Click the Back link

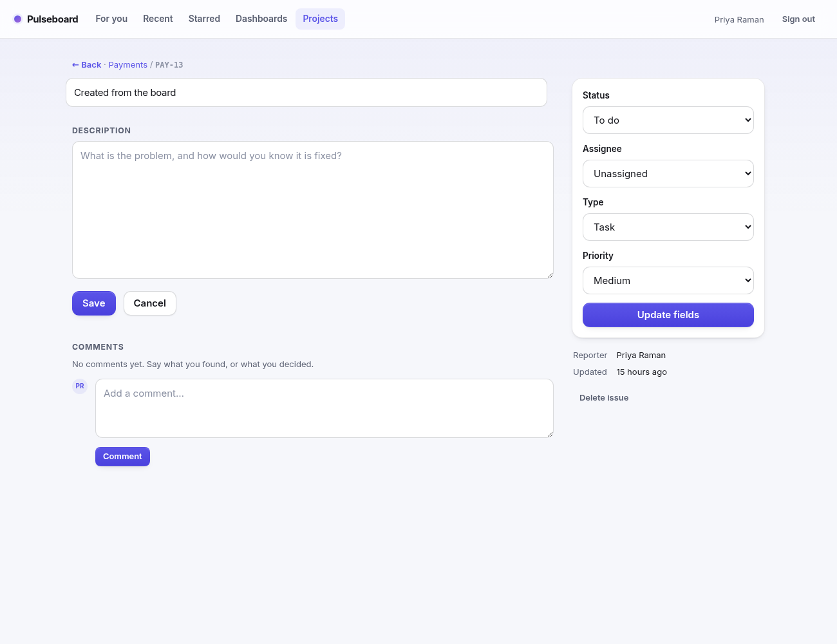[87, 65]
